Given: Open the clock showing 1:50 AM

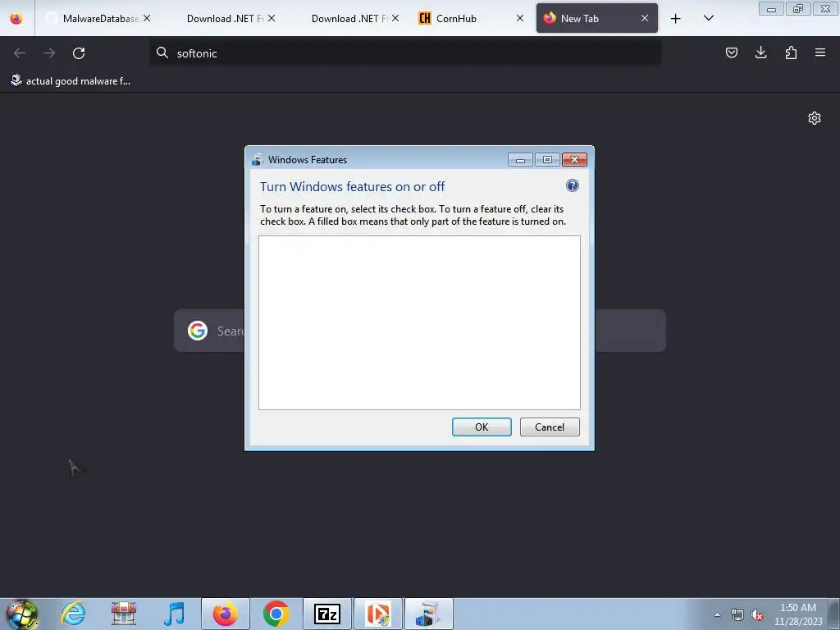Looking at the screenshot, I should (798, 614).
